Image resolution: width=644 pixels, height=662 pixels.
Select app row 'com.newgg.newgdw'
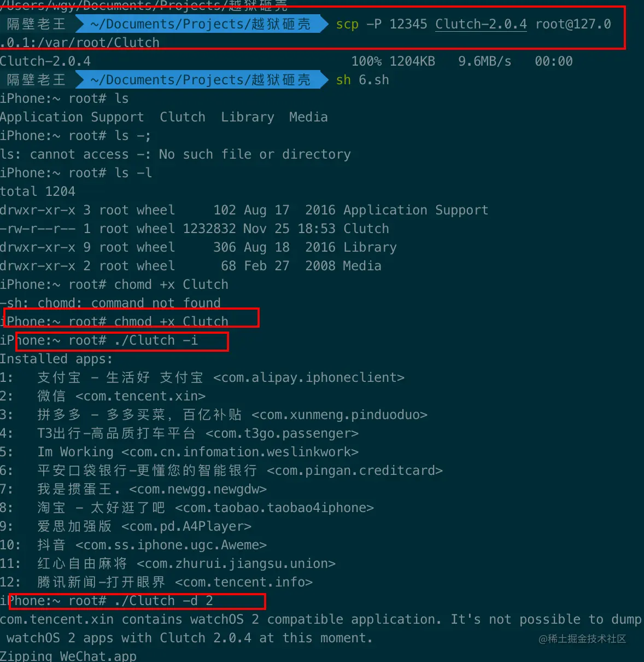133,489
